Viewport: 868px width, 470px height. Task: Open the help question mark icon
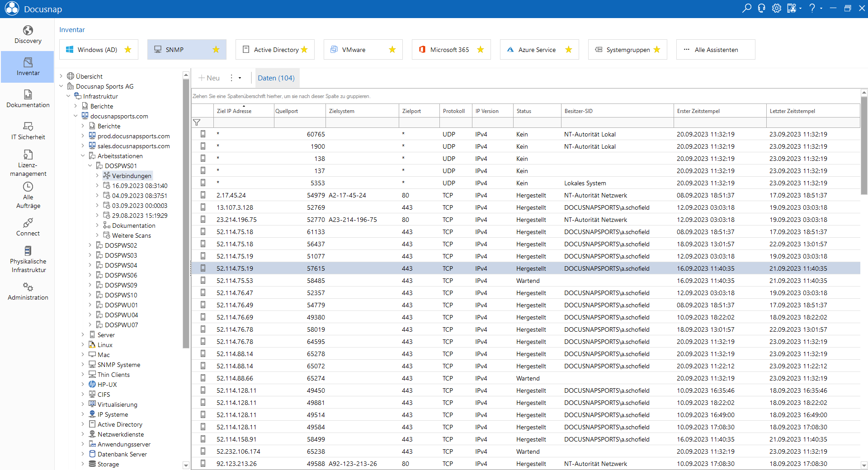(x=812, y=8)
